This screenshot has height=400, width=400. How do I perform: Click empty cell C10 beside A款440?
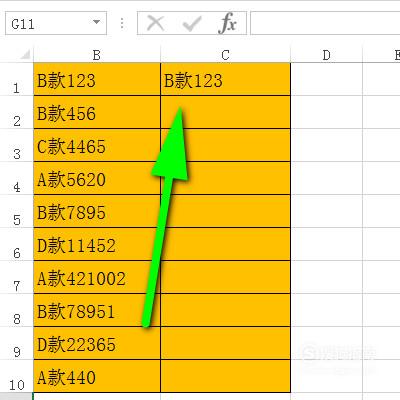click(225, 376)
